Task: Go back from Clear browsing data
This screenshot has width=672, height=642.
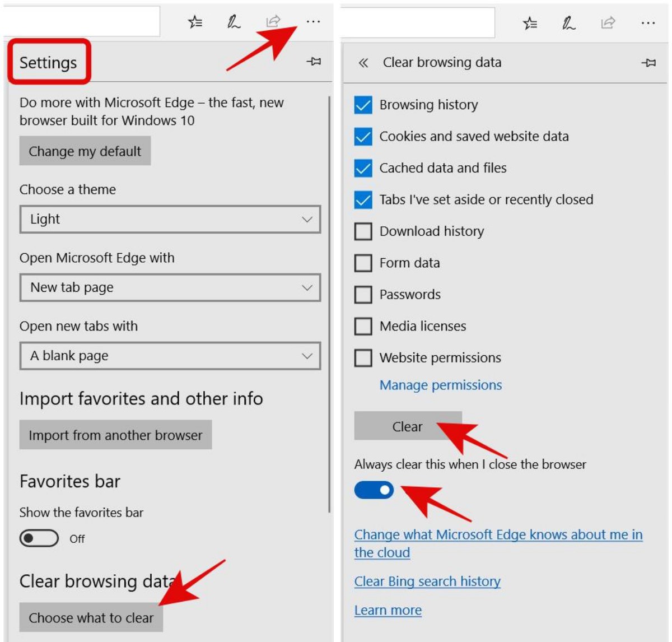Action: pyautogui.click(x=365, y=64)
